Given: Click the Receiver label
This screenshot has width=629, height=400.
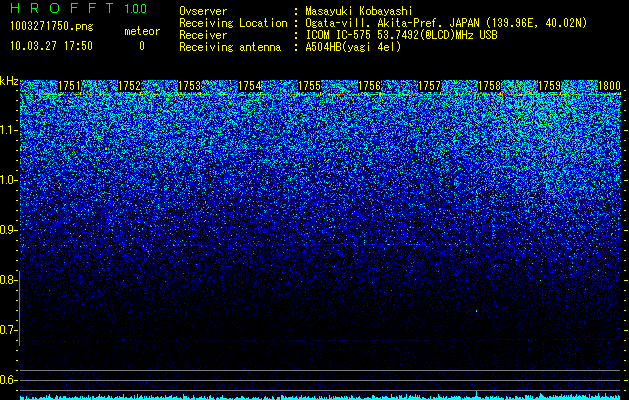Looking at the screenshot, I should coord(203,35).
